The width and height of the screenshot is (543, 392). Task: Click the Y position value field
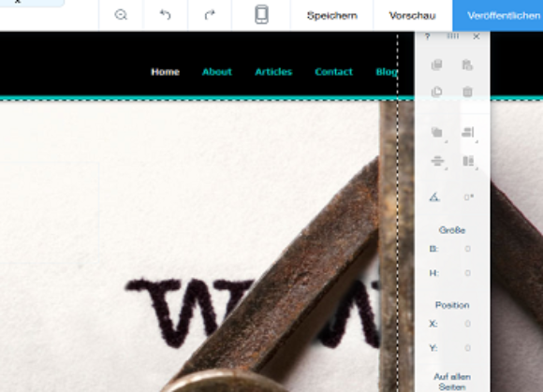(x=467, y=348)
